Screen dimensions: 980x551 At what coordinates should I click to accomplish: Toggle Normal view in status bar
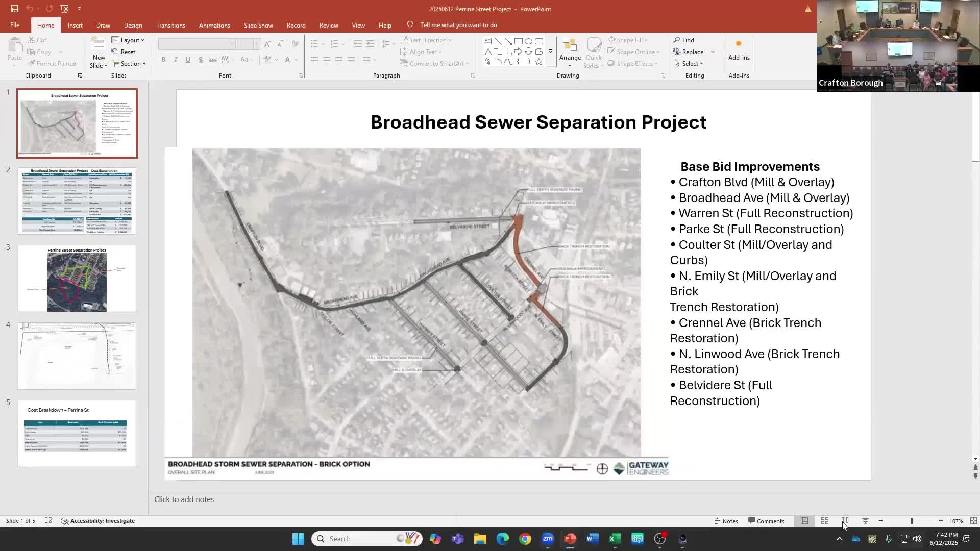click(804, 521)
